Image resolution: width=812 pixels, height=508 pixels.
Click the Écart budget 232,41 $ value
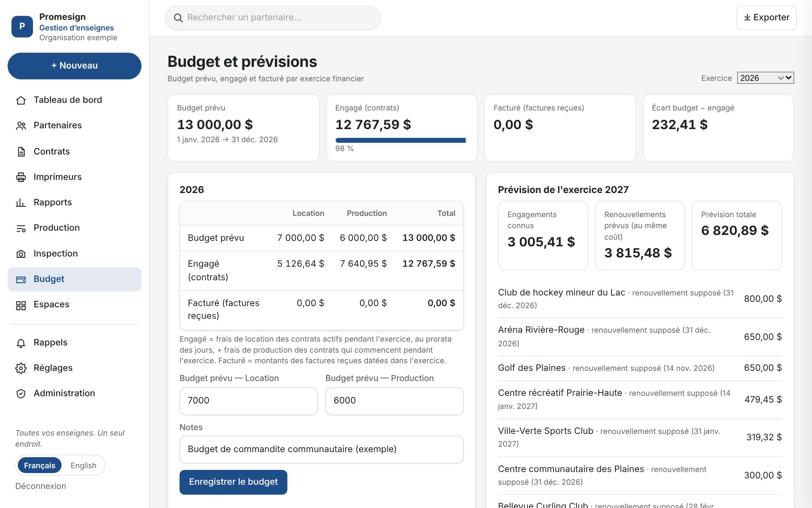(x=680, y=124)
